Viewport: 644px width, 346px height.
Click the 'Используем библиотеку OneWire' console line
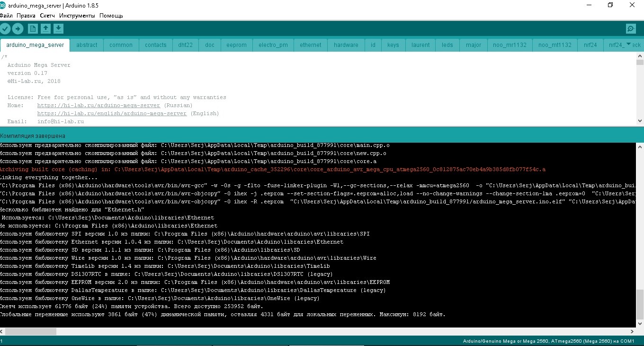point(160,298)
